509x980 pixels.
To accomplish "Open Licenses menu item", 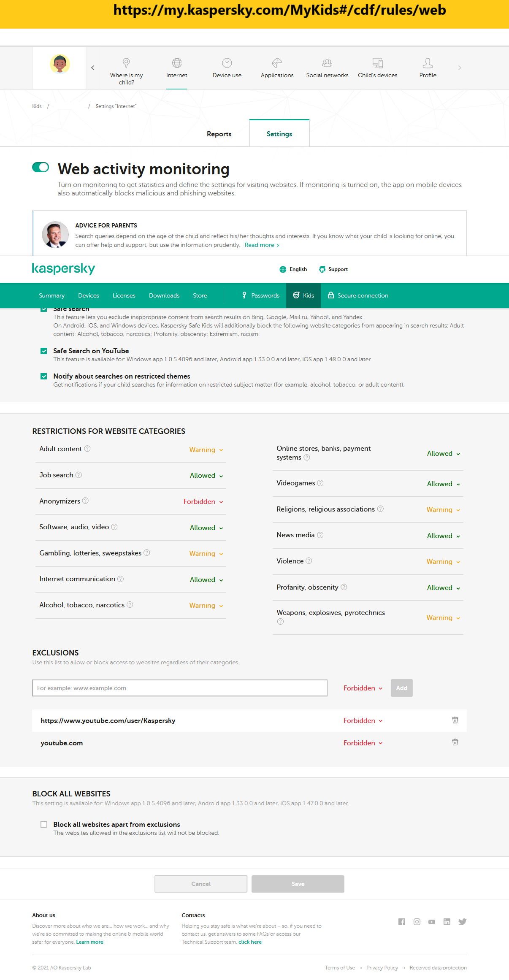I will [124, 295].
